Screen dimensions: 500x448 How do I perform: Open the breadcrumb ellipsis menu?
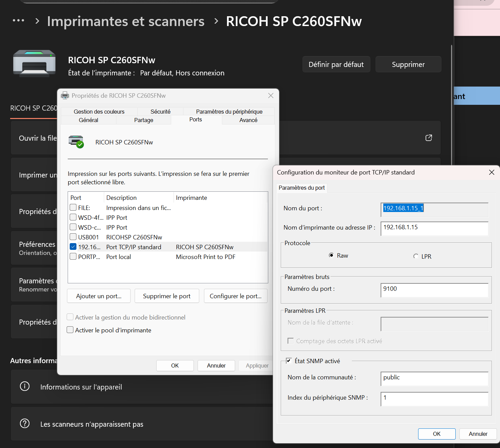click(19, 20)
